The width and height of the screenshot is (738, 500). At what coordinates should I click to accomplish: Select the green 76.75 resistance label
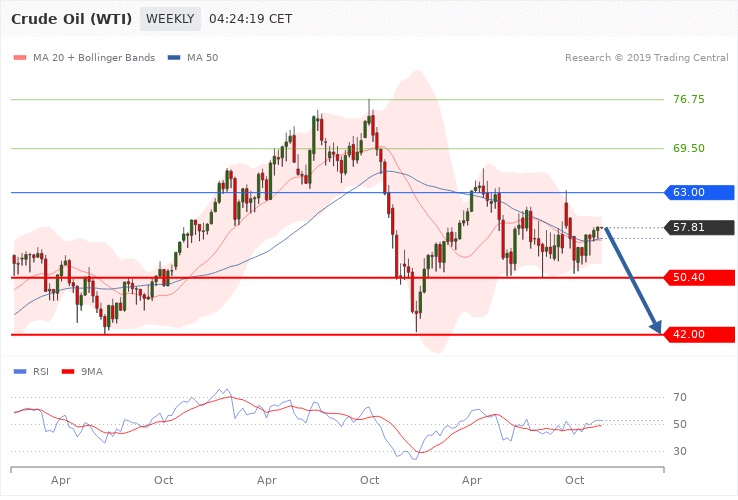coord(689,99)
